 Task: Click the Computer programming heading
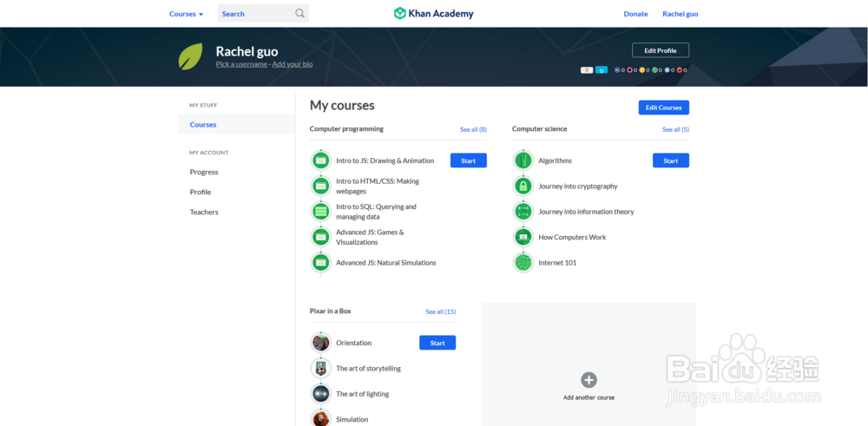click(x=346, y=129)
